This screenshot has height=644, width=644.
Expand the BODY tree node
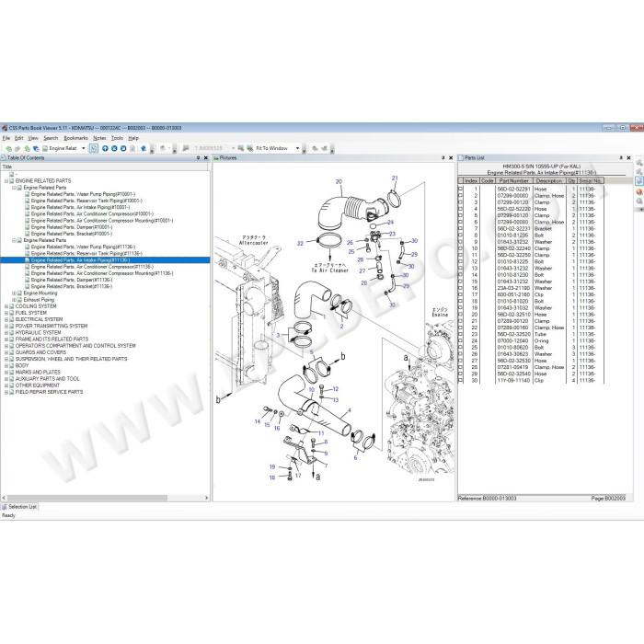coord(6,365)
